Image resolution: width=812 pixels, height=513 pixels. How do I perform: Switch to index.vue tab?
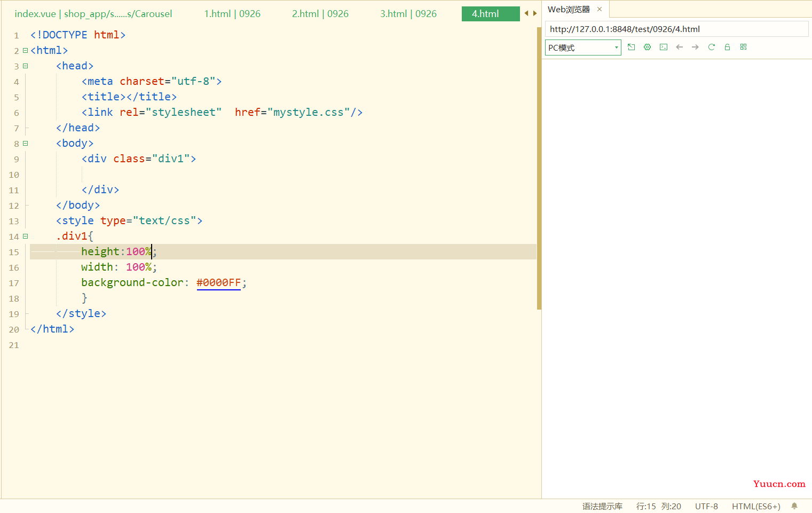point(93,14)
